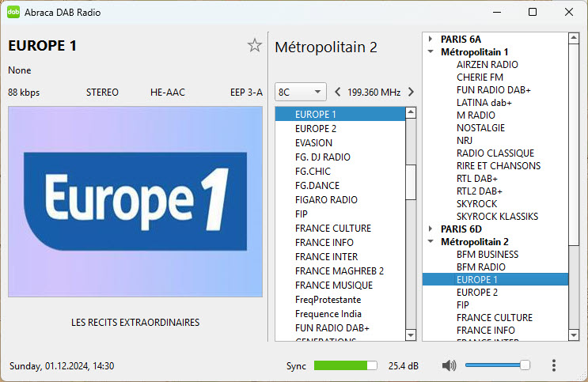Select RIRE ET CHANSONS in tree
Screen dimensions: 588x382
click(499, 166)
